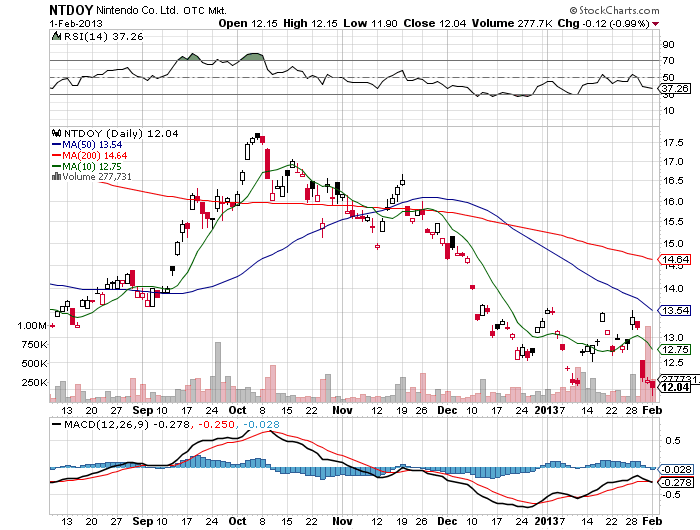Viewport: 700px width, 530px height.
Task: Click the red -0.250 MACD signal value
Action: point(216,424)
